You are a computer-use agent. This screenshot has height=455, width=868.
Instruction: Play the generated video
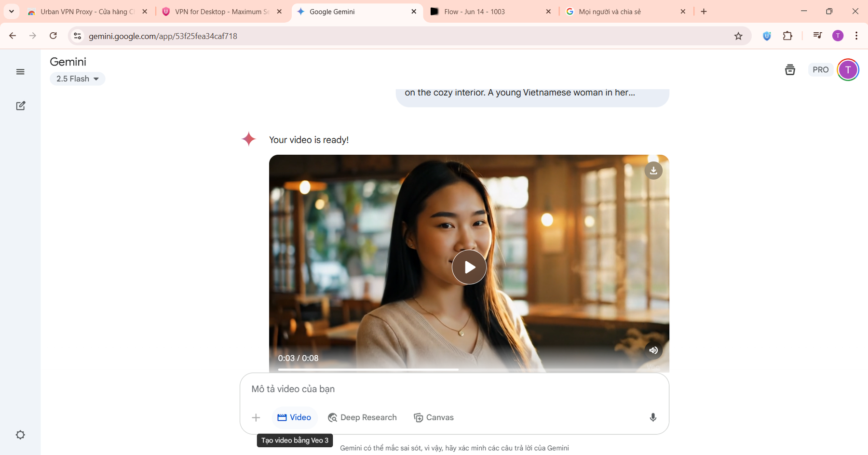469,267
